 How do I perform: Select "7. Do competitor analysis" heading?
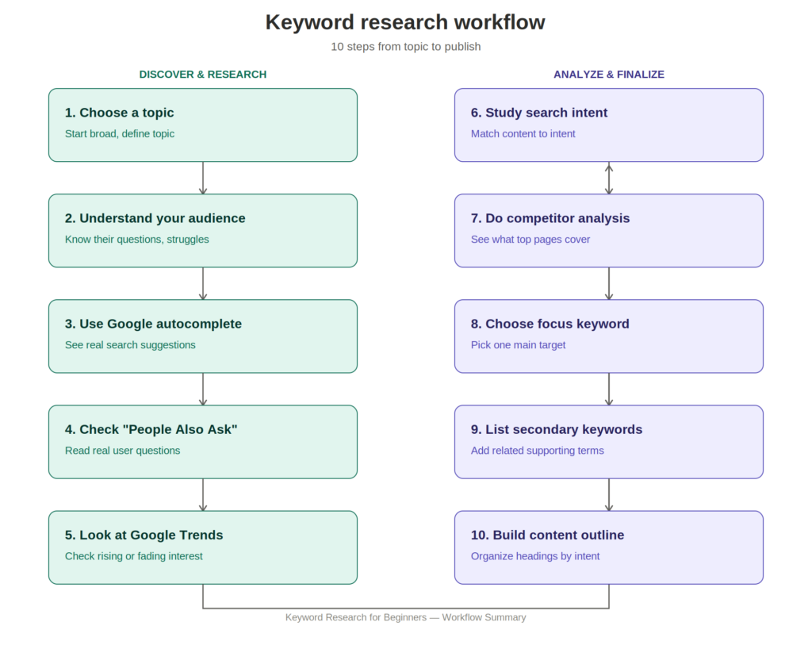point(550,218)
